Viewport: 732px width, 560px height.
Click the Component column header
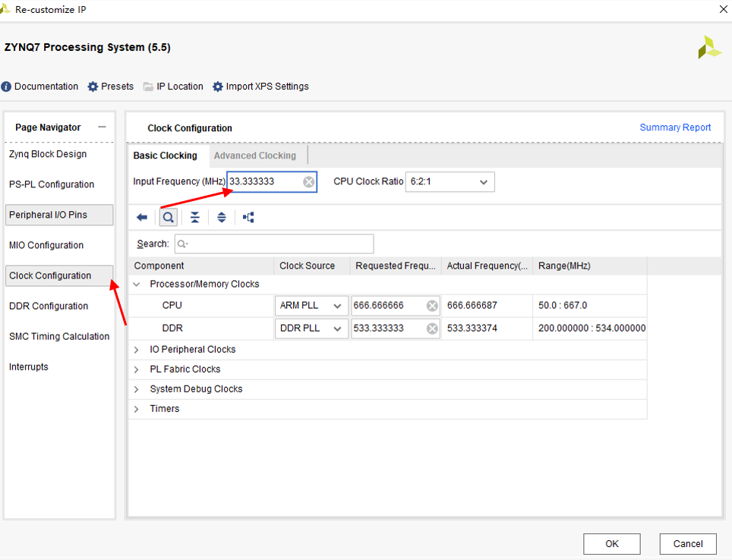pos(201,266)
